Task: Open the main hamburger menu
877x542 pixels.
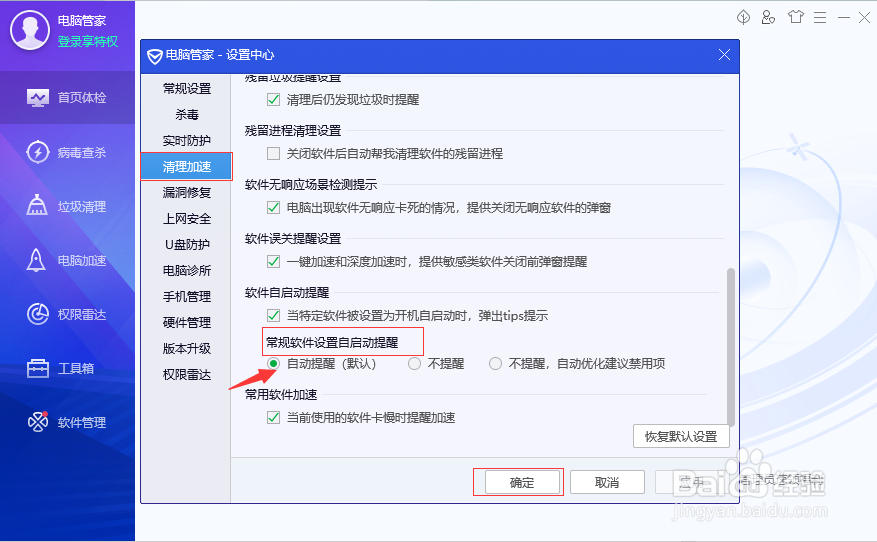Action: click(820, 18)
